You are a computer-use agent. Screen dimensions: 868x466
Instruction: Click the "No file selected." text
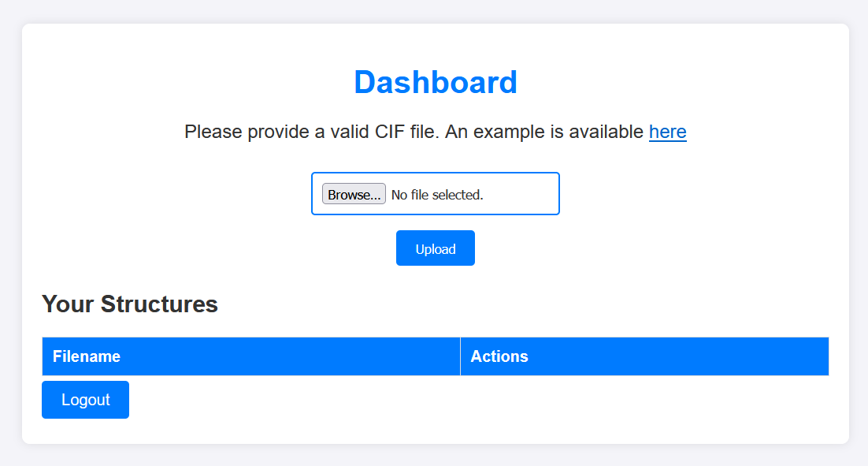[437, 195]
